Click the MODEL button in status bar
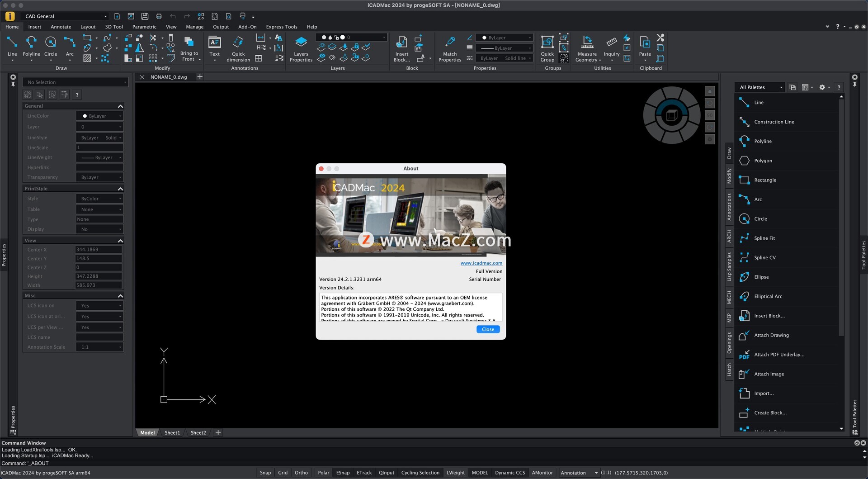The height and width of the screenshot is (479, 868). click(480, 473)
